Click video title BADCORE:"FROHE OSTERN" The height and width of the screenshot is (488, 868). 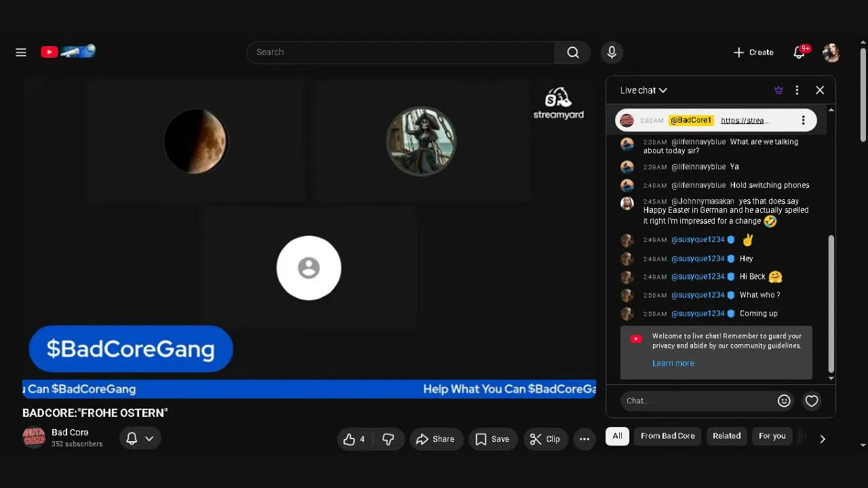tap(95, 413)
